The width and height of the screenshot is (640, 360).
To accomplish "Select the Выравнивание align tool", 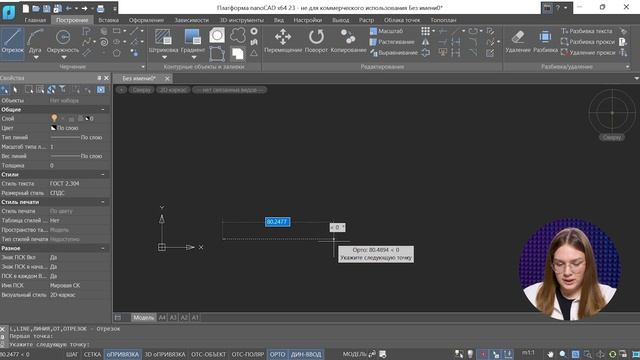I will click(393, 53).
